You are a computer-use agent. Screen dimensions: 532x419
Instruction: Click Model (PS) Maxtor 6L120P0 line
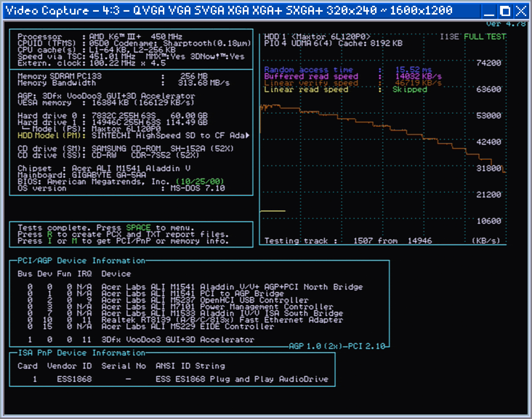[x=91, y=129]
